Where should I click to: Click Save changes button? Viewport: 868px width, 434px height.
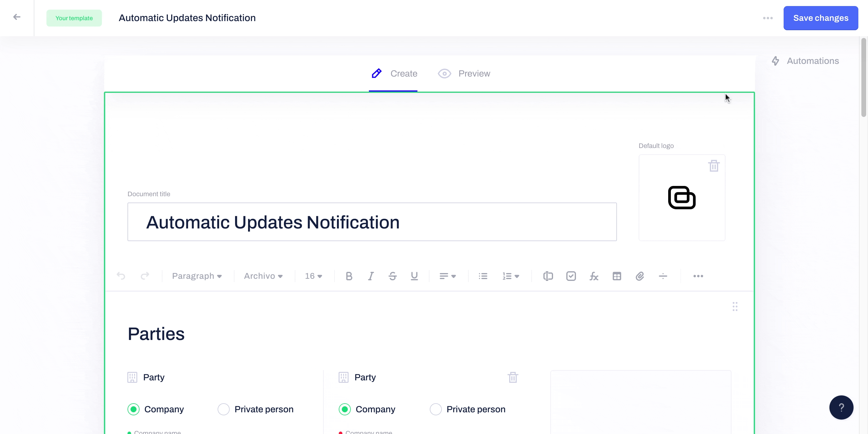coord(821,18)
